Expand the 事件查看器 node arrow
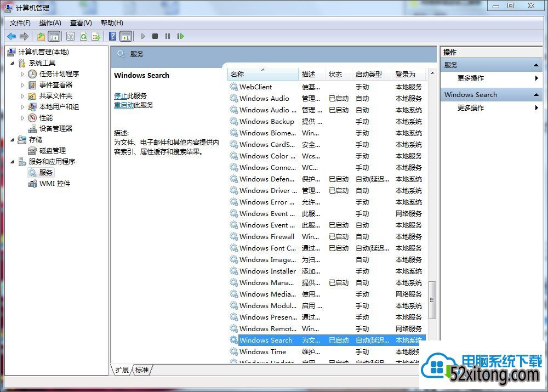This screenshot has height=392, width=548. click(22, 85)
